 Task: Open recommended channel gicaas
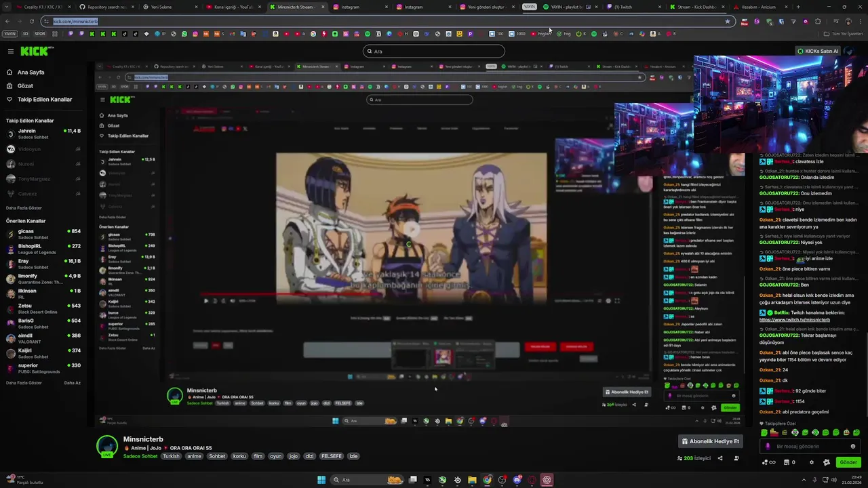point(43,234)
